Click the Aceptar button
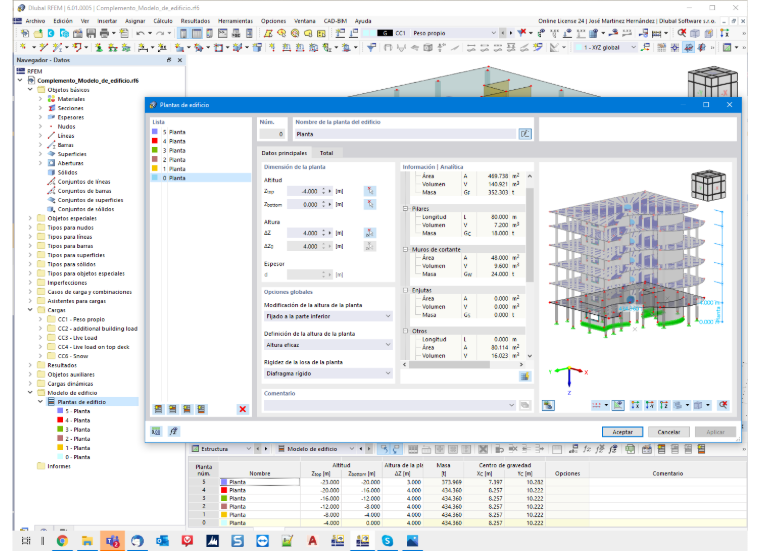 622,432
